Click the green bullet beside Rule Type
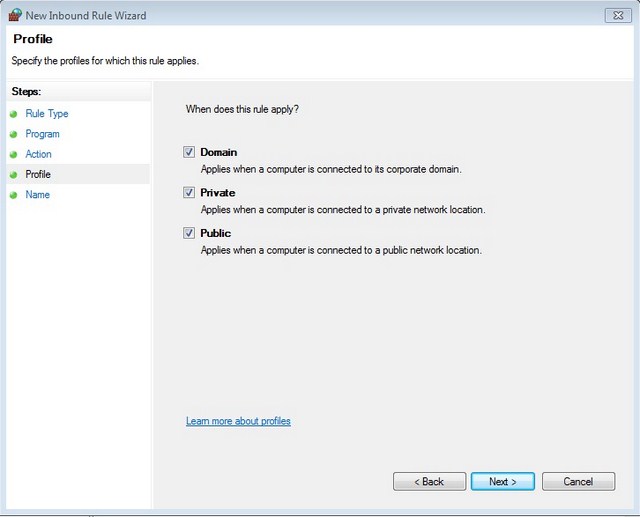 (x=13, y=114)
